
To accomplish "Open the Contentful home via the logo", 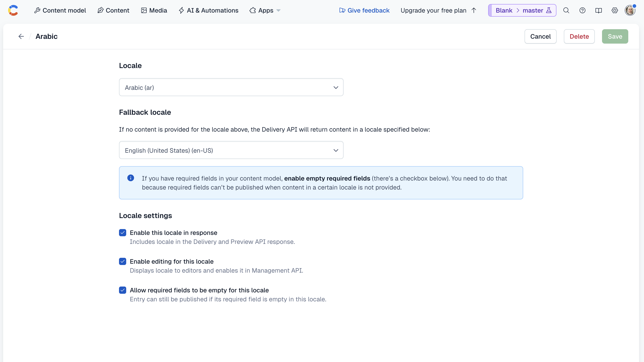I will tap(13, 10).
